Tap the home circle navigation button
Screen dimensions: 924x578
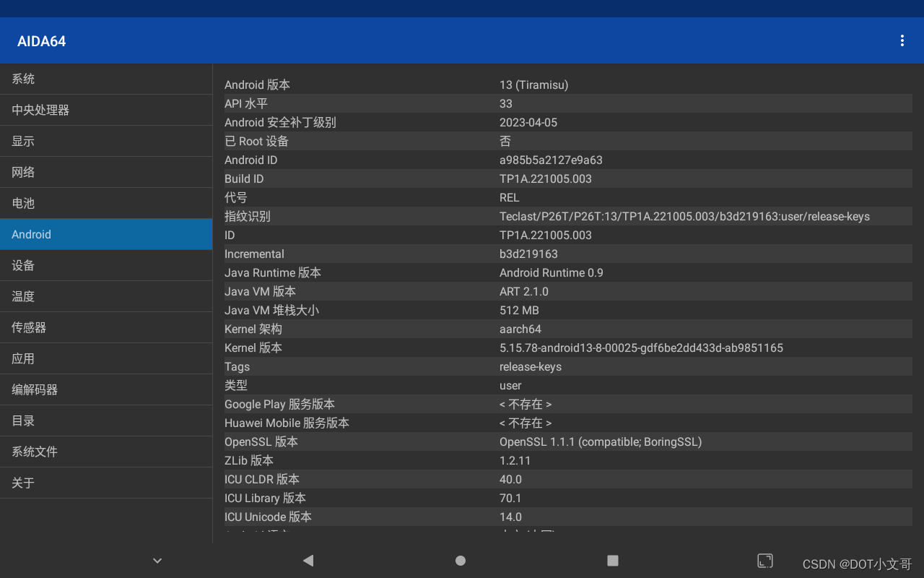click(461, 560)
